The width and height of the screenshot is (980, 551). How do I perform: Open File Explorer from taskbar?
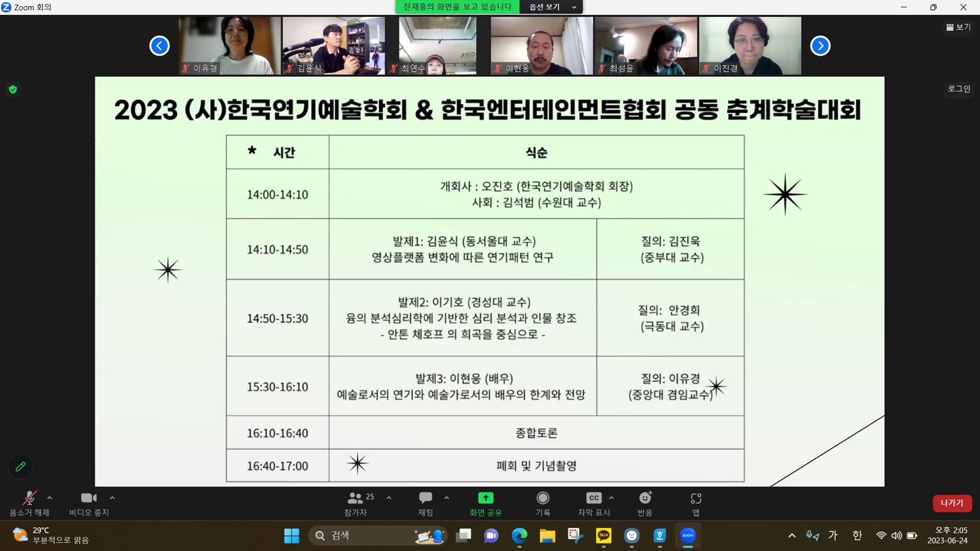click(547, 536)
